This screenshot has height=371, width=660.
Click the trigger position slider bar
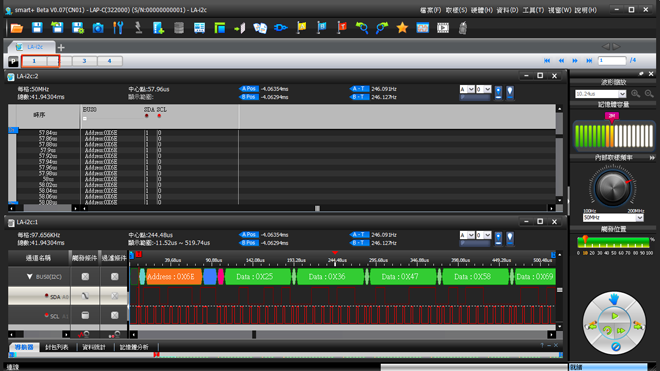613,242
